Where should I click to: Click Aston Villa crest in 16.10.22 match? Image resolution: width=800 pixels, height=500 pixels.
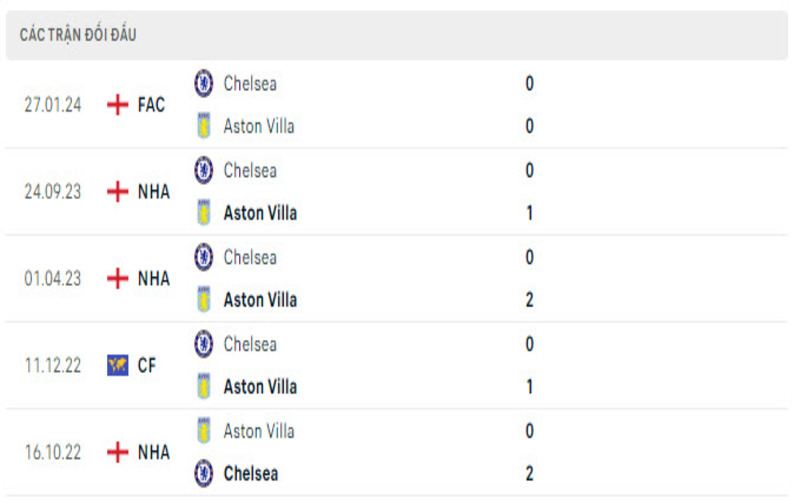(x=204, y=431)
